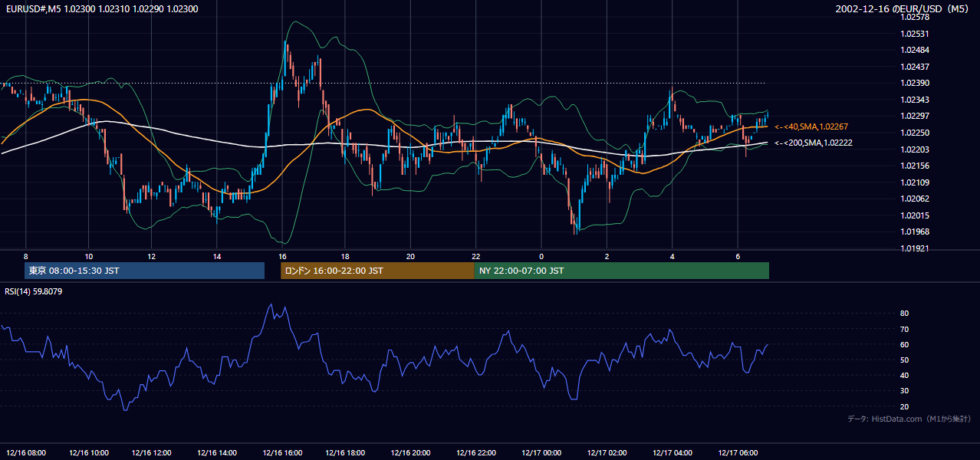Click the 1.01968 price axis value

(x=915, y=232)
